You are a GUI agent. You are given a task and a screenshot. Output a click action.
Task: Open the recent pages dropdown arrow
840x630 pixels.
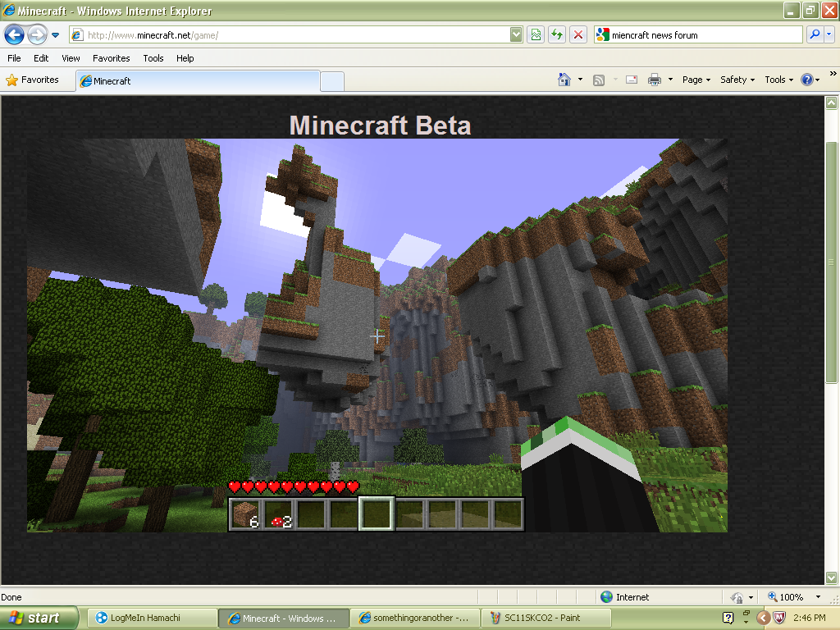click(55, 35)
